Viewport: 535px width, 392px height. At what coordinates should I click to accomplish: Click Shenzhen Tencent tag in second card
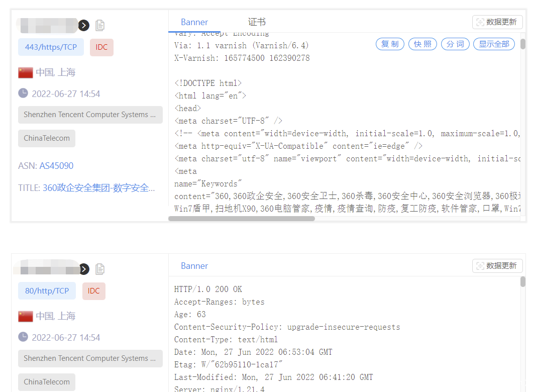coord(90,358)
